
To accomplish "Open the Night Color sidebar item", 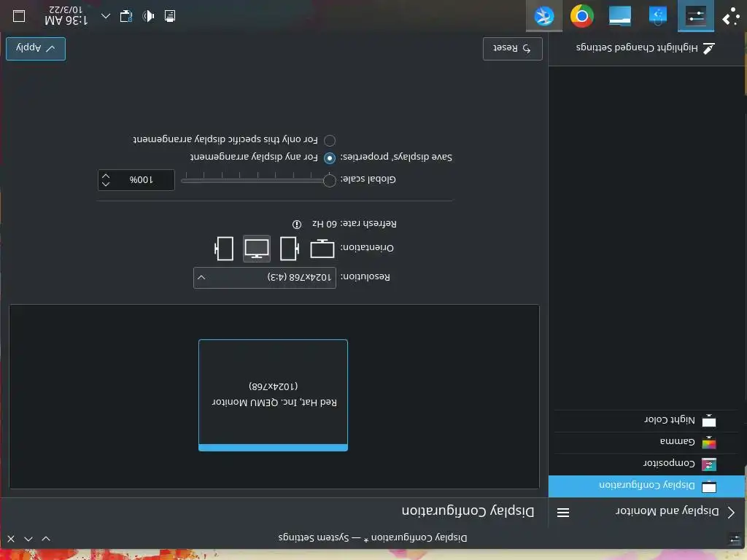I will [x=647, y=421].
